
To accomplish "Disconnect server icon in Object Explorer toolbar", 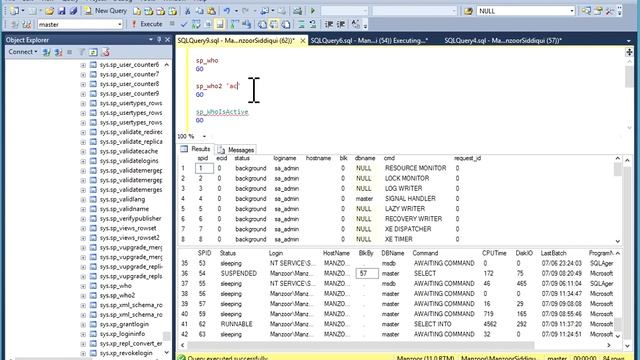I will [58, 52].
